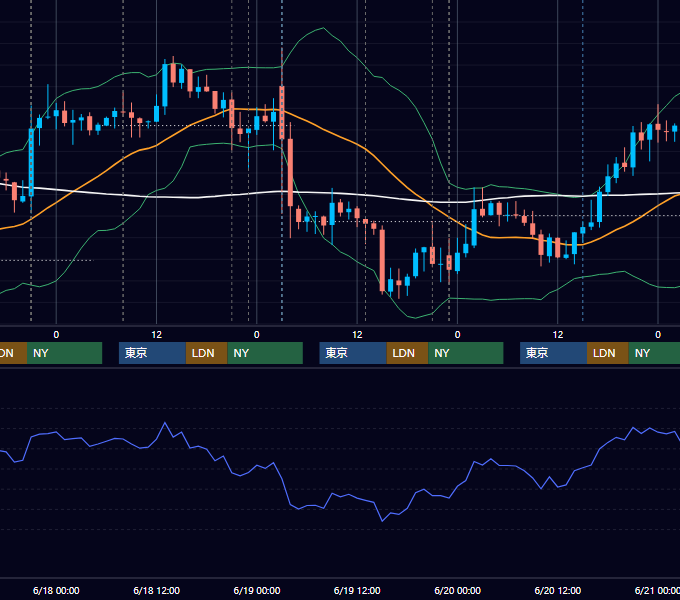Click the NY session bar spanning 6/20 00:00
This screenshot has height=600, width=680.
click(x=466, y=353)
